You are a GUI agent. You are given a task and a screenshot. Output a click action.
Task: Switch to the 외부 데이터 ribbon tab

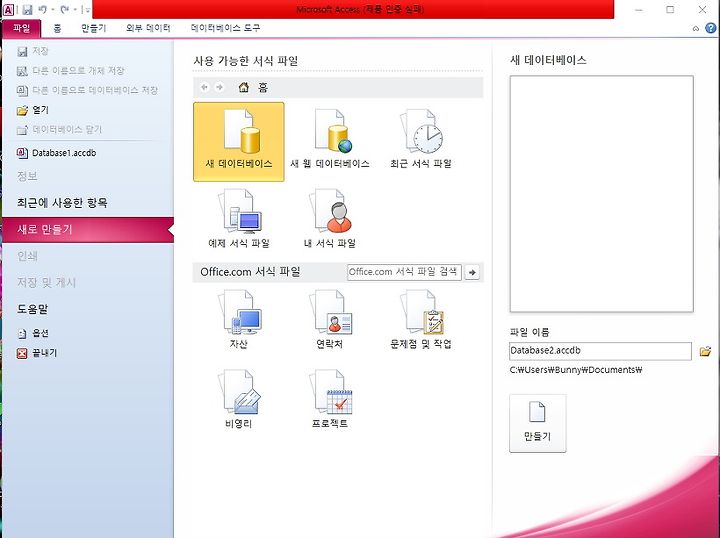point(148,28)
